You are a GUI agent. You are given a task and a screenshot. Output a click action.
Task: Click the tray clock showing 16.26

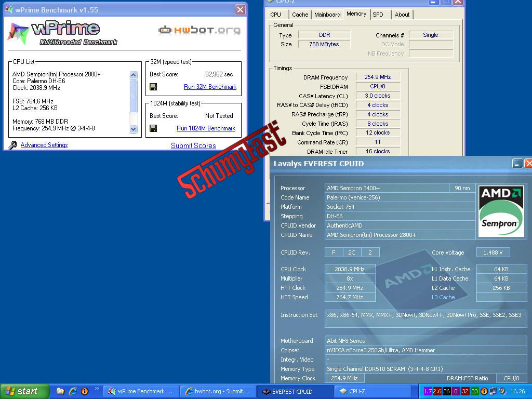[517, 391]
